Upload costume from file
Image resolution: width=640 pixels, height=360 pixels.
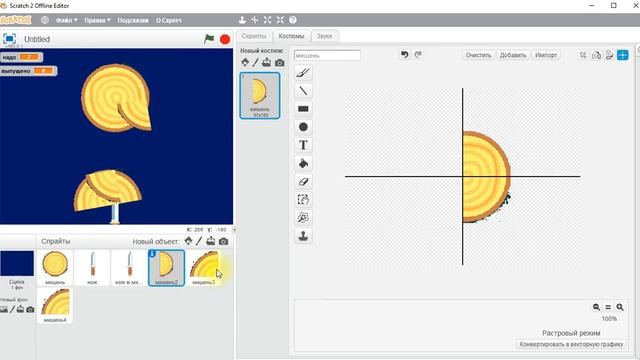267,62
